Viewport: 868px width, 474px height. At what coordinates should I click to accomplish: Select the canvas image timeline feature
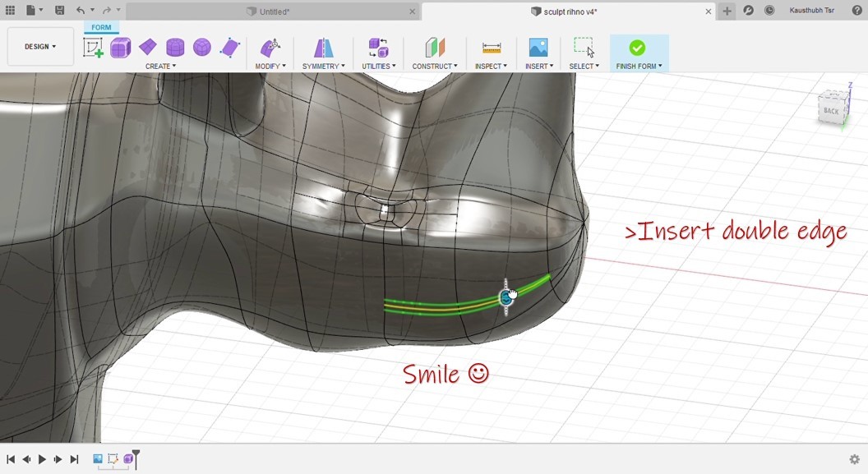click(x=98, y=458)
